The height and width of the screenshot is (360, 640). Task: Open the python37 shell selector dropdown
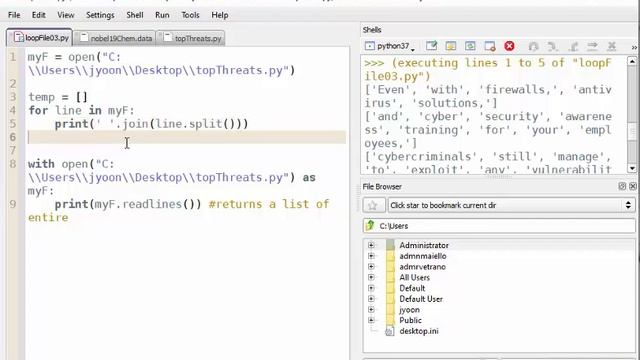[x=391, y=46]
